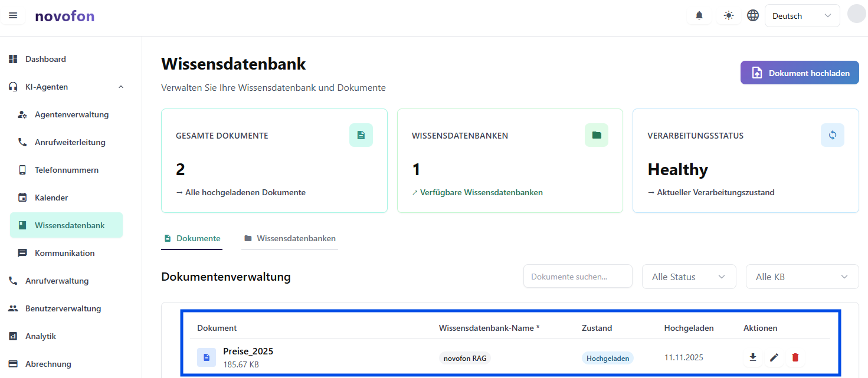The image size is (868, 378).
Task: Click the Dokument hochladen button
Action: point(800,73)
